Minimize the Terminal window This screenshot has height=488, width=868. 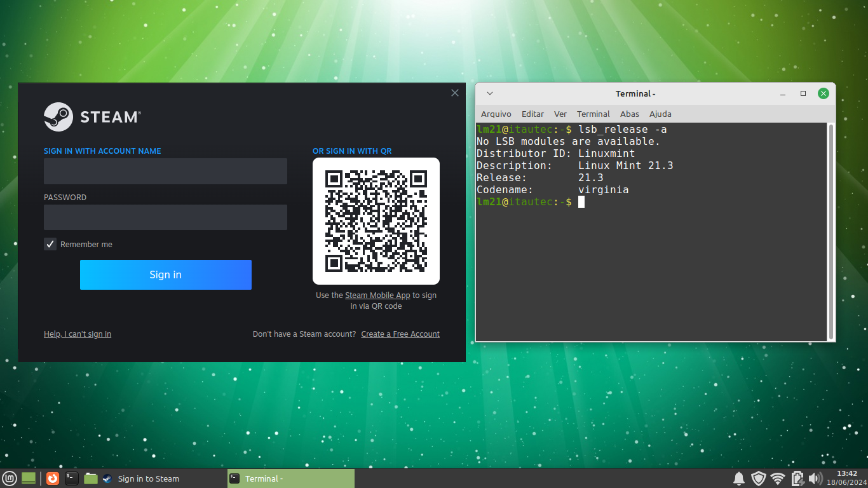pyautogui.click(x=783, y=93)
